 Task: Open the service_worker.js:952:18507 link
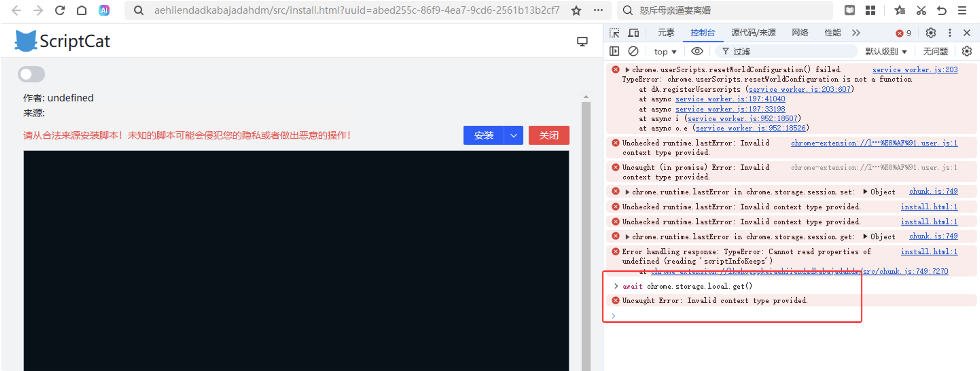pyautogui.click(x=742, y=118)
